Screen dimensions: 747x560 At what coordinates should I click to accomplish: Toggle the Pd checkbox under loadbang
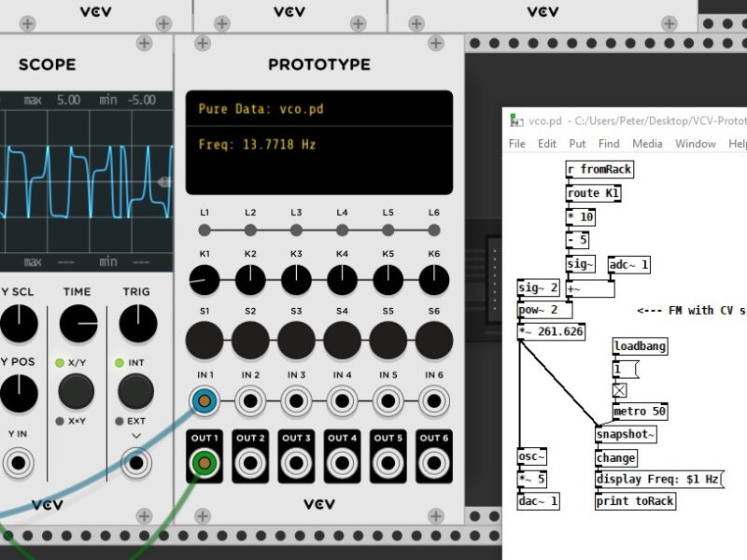620,390
